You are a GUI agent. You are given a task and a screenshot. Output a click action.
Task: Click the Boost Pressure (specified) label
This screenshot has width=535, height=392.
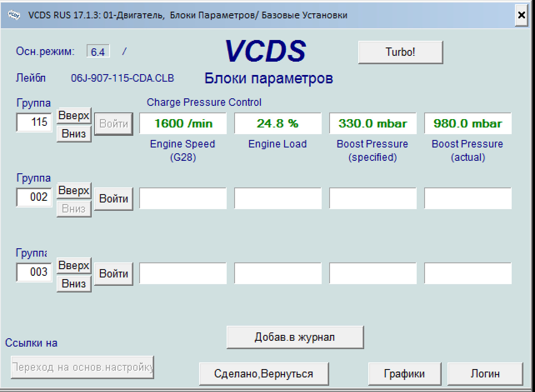[x=372, y=151]
